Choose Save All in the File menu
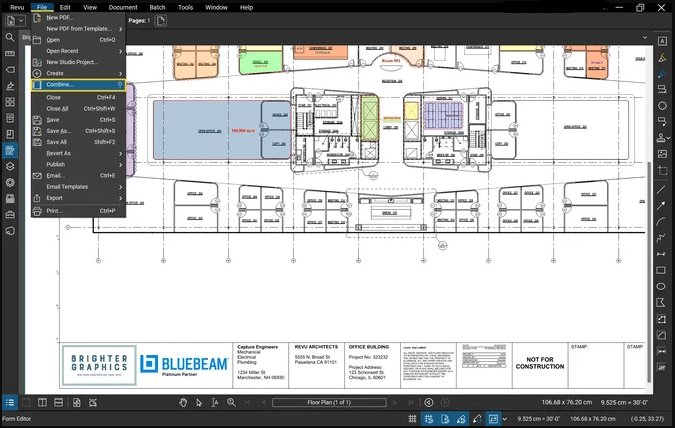Screen dimensions: 675x428 coord(78,142)
